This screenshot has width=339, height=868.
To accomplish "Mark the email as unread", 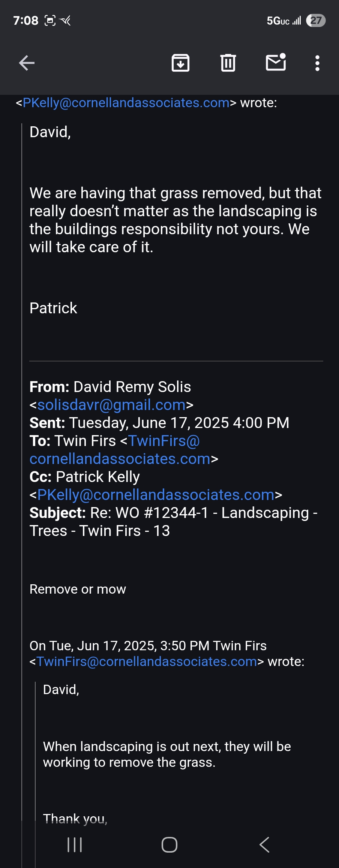I will pyautogui.click(x=276, y=63).
